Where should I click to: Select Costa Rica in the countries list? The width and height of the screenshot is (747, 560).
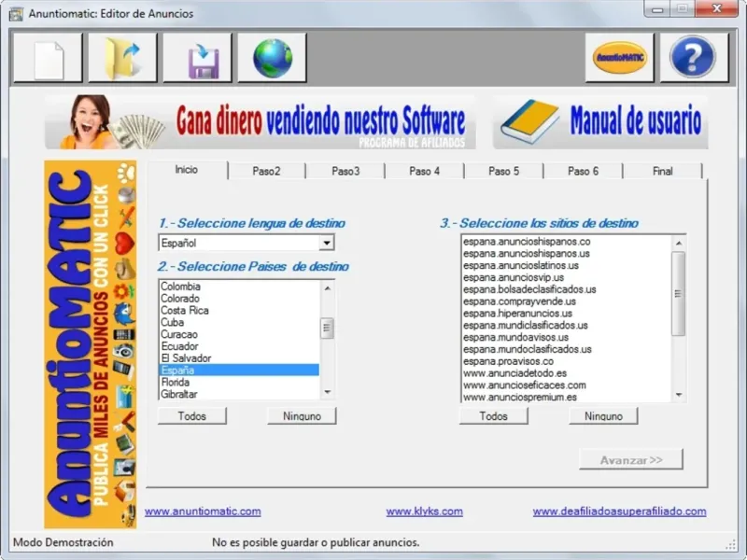click(x=239, y=310)
